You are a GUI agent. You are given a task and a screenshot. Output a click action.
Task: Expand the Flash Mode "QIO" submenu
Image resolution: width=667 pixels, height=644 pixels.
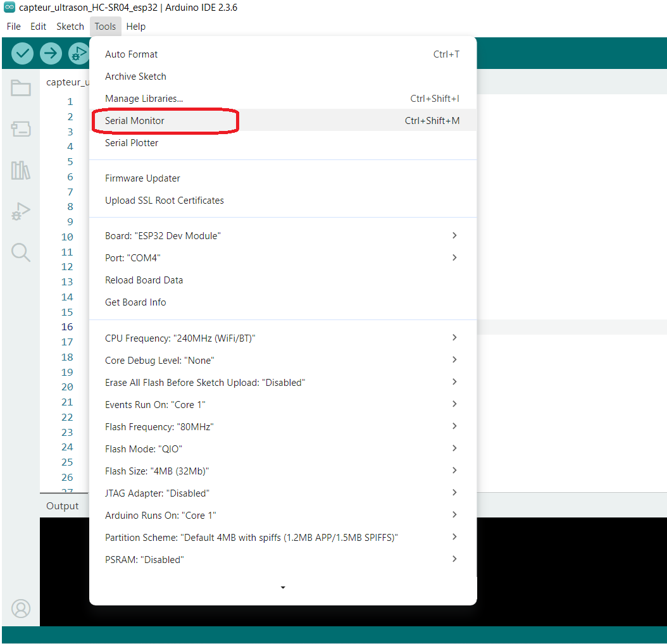283,449
